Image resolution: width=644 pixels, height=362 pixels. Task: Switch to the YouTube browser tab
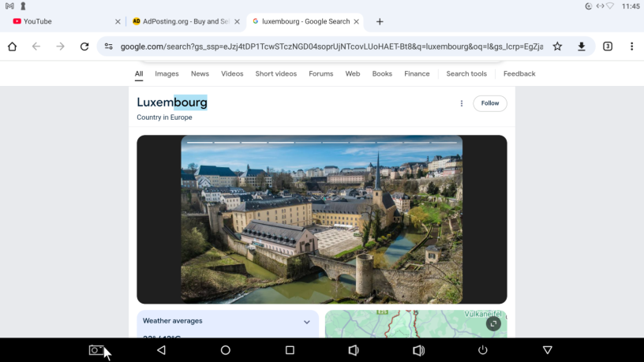click(63, 21)
